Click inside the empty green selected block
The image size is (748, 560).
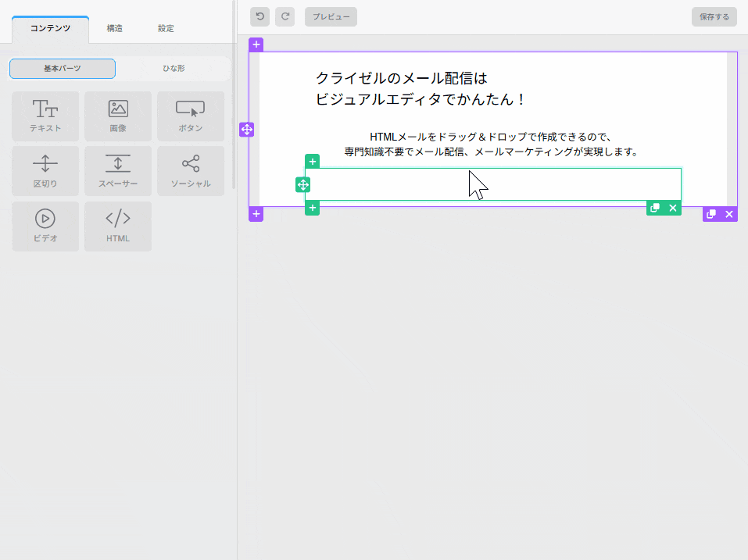click(493, 184)
